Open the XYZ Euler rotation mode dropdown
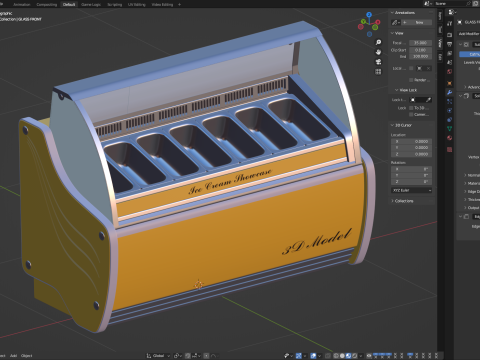This screenshot has height=360, width=480. pyautogui.click(x=411, y=190)
